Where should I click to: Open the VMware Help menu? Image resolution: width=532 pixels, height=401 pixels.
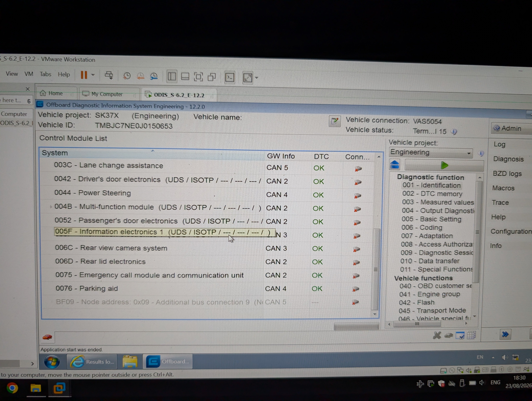tap(64, 74)
